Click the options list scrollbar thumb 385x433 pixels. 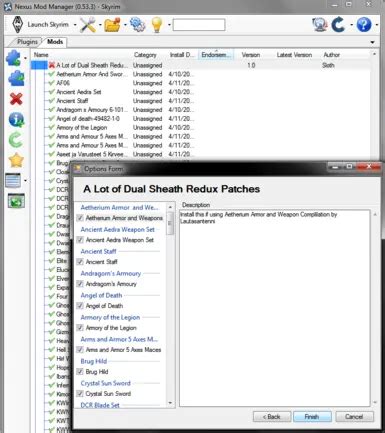[x=170, y=223]
